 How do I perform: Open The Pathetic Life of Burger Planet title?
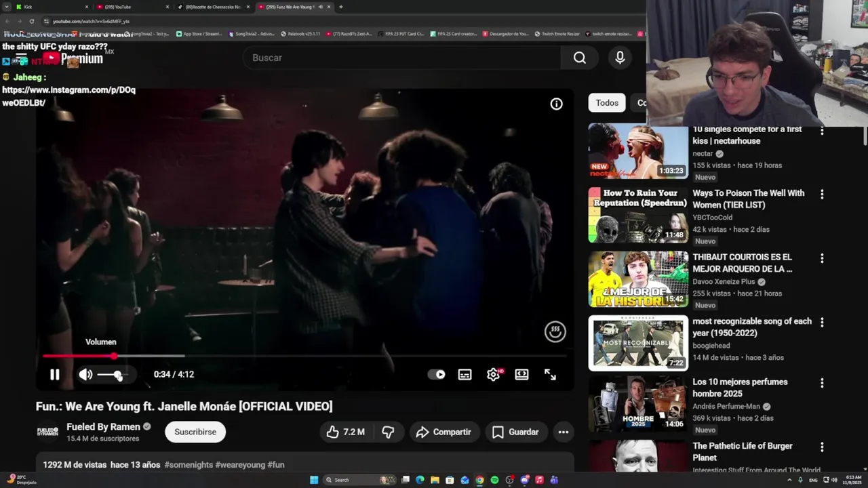pos(743,451)
